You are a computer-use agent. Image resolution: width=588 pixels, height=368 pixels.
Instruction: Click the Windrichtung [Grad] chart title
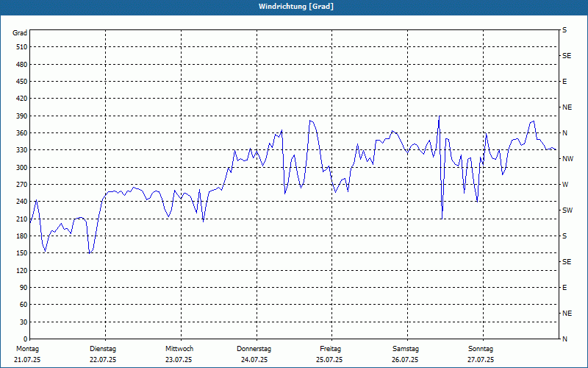pyautogui.click(x=296, y=7)
